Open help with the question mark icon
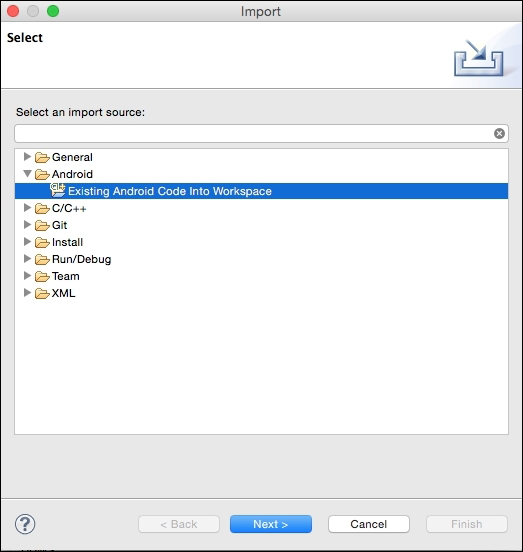Viewport: 523px width, 552px height. 25,524
